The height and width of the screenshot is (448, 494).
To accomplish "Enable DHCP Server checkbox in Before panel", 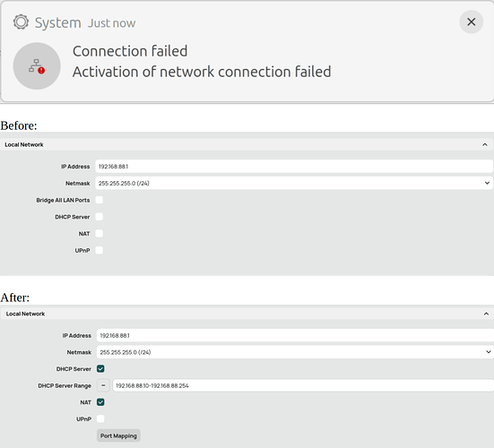I will point(100,217).
